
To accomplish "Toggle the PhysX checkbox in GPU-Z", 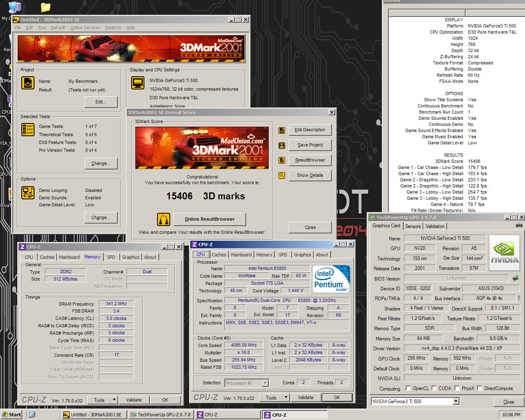I will [x=457, y=388].
